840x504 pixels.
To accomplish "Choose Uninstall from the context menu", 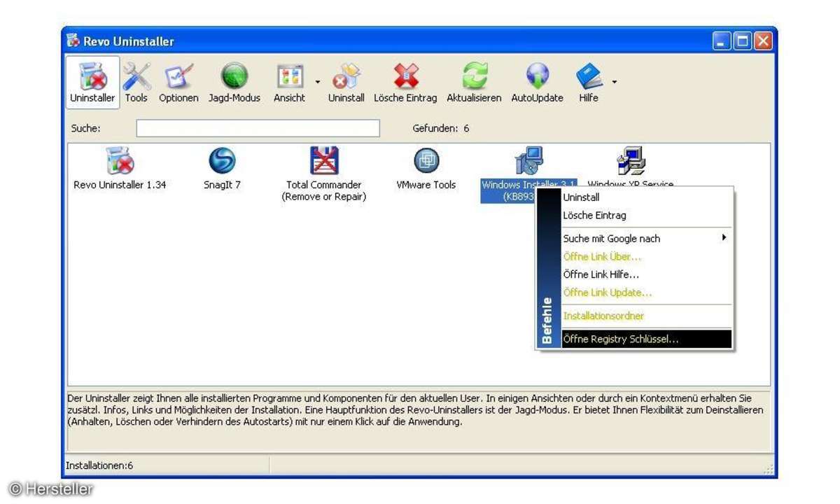I will (646, 197).
